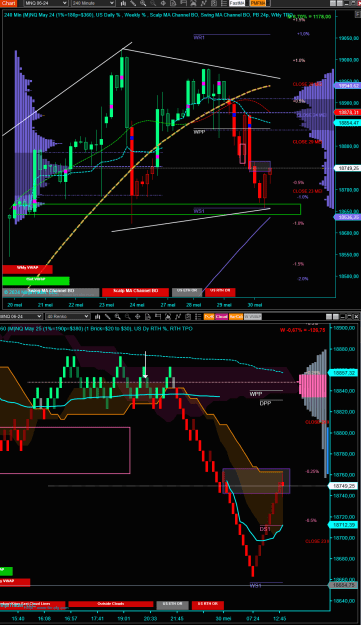Click zoom out magnifier on Renko chart toolbar
Screen dimensions: 361x625
pyautogui.click(x=128, y=316)
